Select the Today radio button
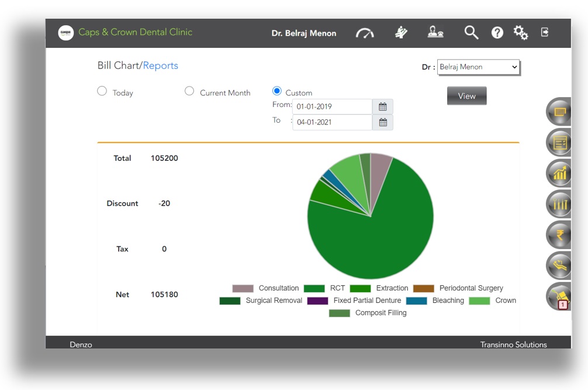The height and width of the screenshot is (390, 588). tap(102, 91)
